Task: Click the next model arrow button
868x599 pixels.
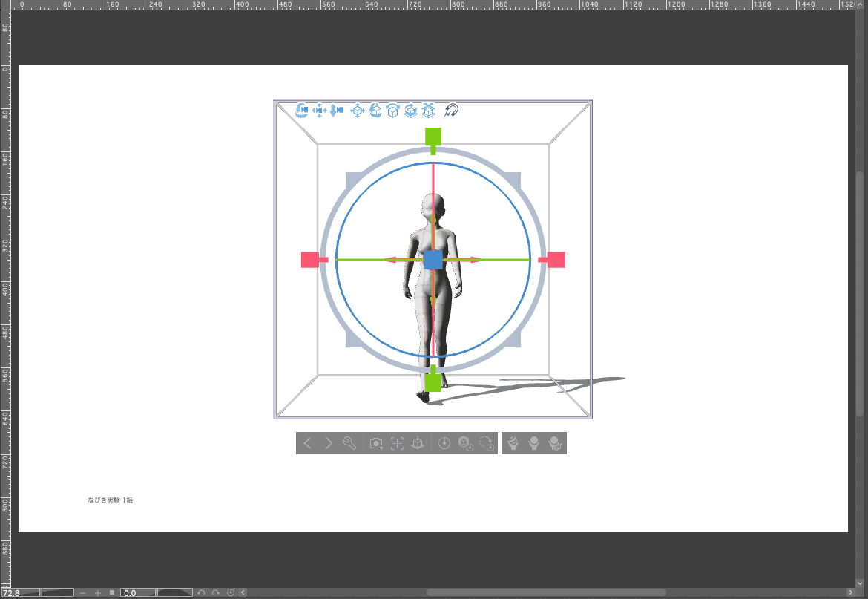Action: point(329,443)
